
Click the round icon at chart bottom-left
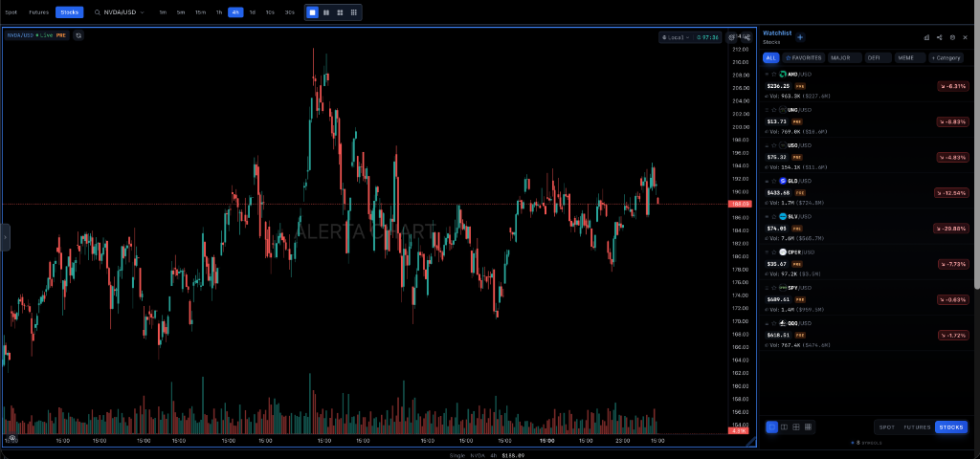pyautogui.click(x=11, y=438)
